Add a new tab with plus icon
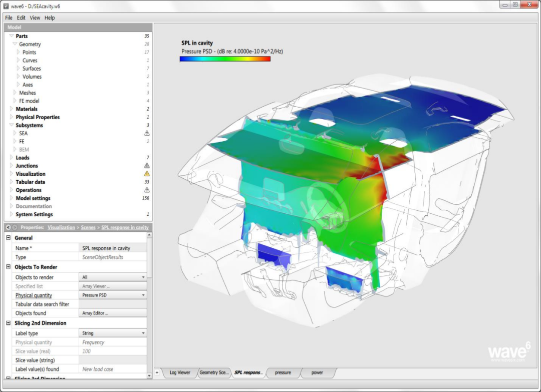Image resolution: width=541 pixels, height=392 pixels. 157,372
